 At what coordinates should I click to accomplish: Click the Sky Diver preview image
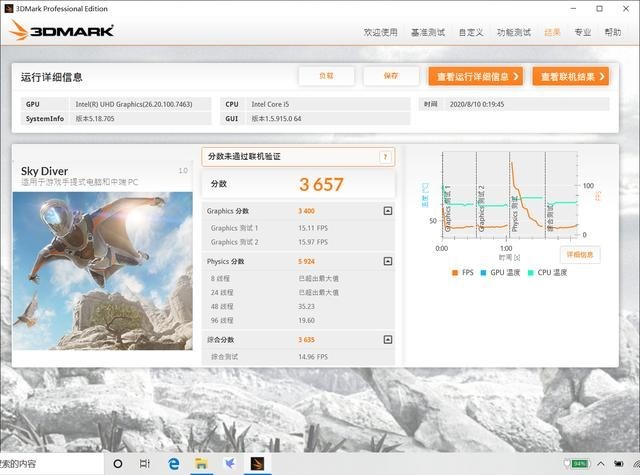[102, 271]
